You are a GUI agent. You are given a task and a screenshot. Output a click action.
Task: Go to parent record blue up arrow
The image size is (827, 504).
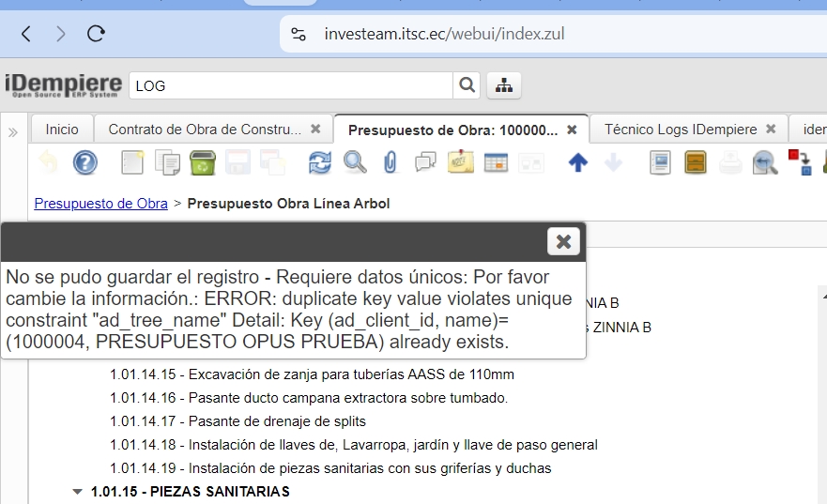pyautogui.click(x=578, y=163)
